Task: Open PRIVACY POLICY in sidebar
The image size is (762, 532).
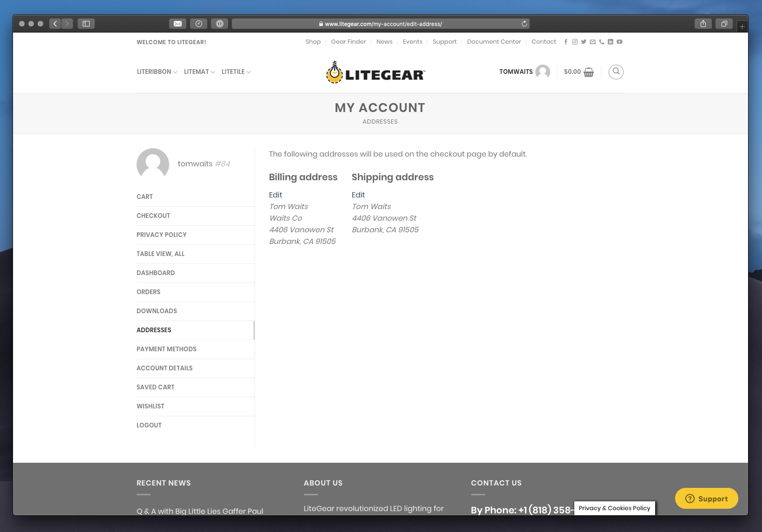Action: [196, 235]
